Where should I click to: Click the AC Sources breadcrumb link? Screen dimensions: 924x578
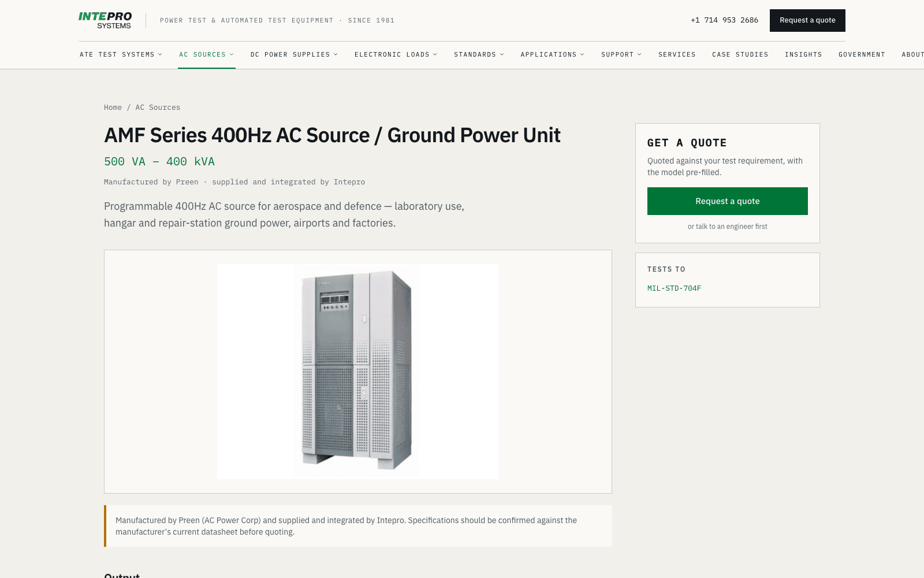point(158,108)
